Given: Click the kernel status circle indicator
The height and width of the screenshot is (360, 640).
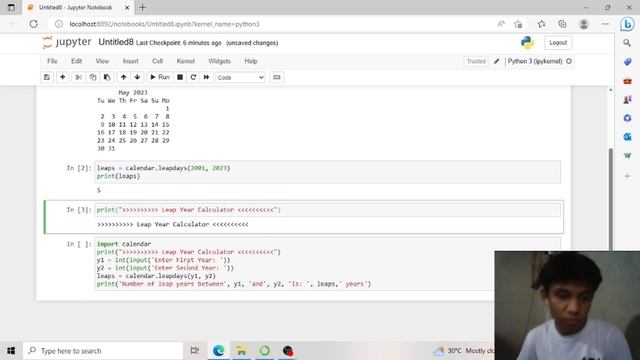Looking at the screenshot, I should coord(569,61).
